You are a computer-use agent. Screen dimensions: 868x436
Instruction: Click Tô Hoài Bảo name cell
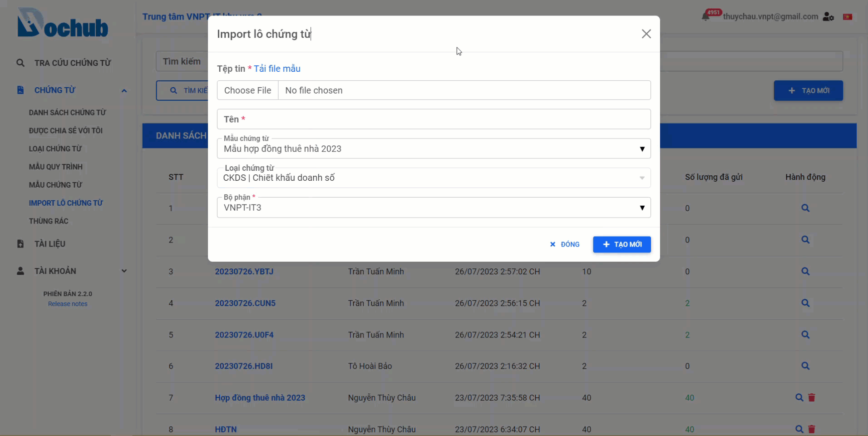370,366
